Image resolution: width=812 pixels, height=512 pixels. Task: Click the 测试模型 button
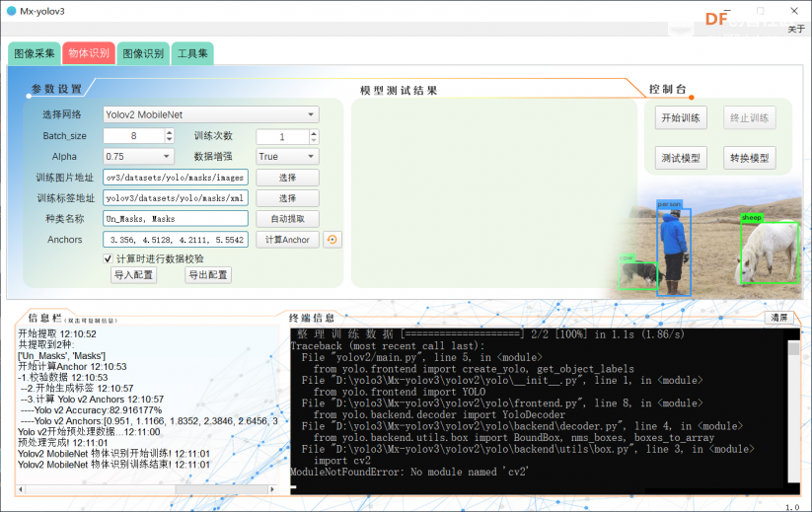click(x=681, y=158)
